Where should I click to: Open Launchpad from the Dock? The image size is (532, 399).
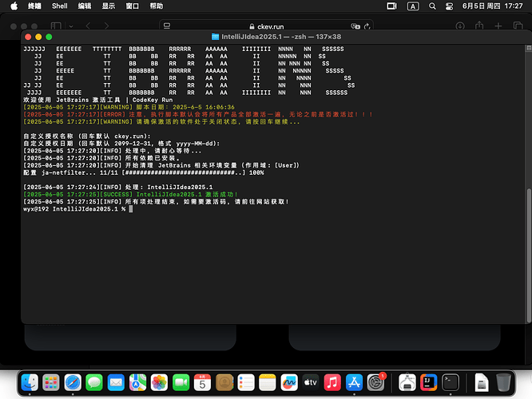52,383
